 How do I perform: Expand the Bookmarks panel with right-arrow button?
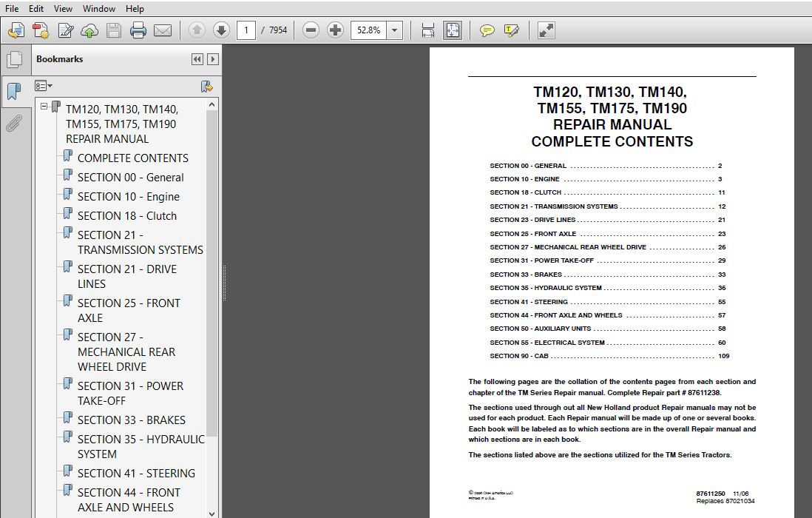212,59
